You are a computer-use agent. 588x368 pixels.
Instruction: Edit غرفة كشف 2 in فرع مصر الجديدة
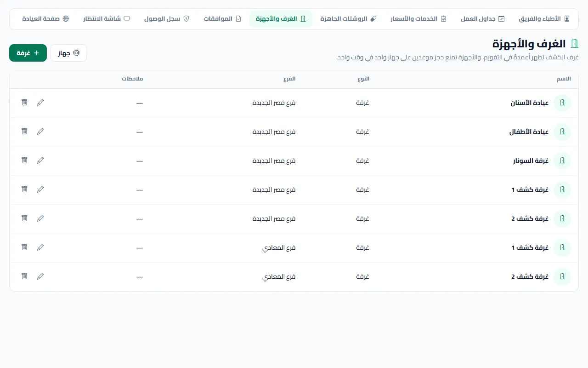[x=40, y=218]
